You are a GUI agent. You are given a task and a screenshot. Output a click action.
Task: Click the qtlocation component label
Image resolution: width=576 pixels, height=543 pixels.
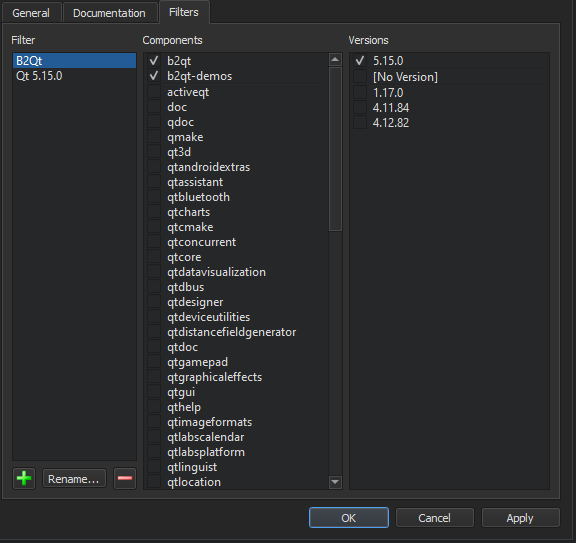tap(194, 482)
